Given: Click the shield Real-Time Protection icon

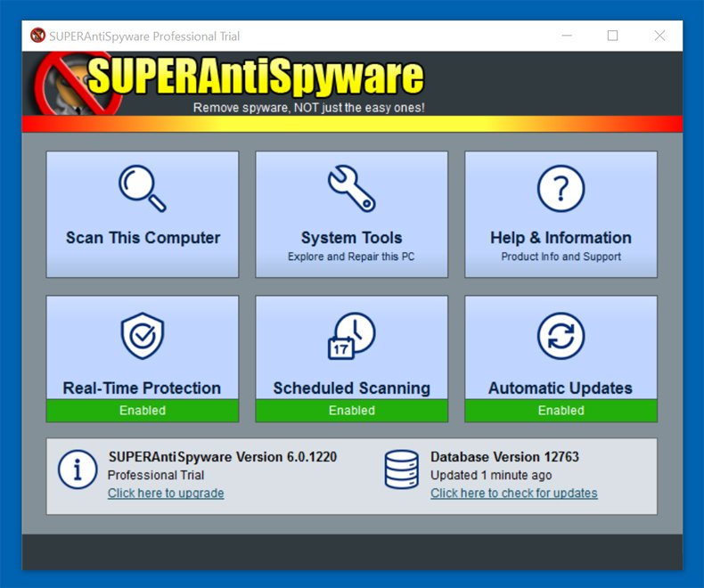Looking at the screenshot, I should pyautogui.click(x=143, y=336).
